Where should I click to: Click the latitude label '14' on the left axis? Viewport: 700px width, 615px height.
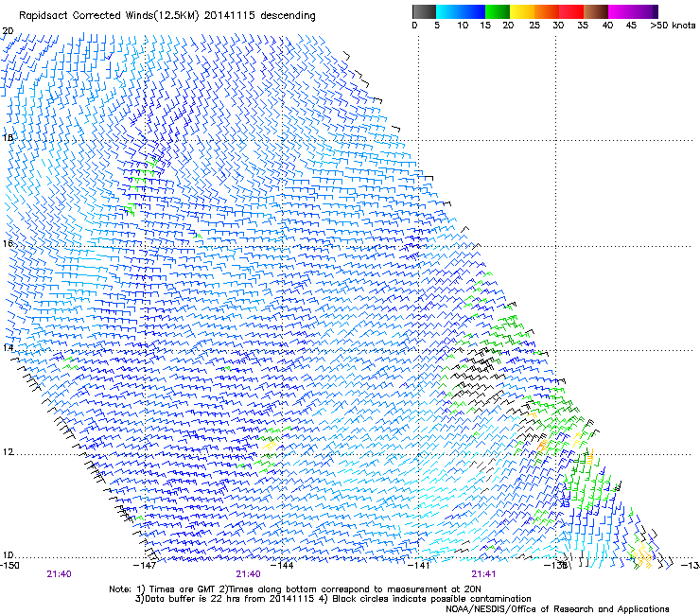pyautogui.click(x=8, y=347)
